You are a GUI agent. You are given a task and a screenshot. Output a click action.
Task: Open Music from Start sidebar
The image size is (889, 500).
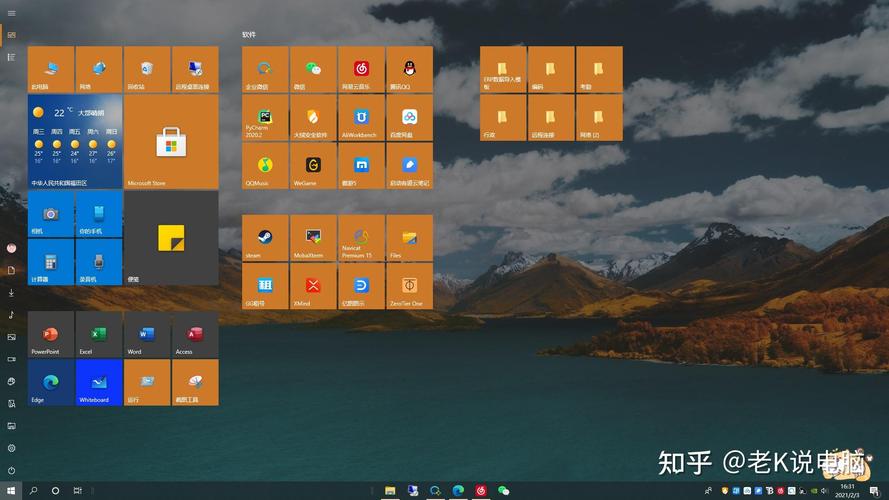tap(11, 315)
